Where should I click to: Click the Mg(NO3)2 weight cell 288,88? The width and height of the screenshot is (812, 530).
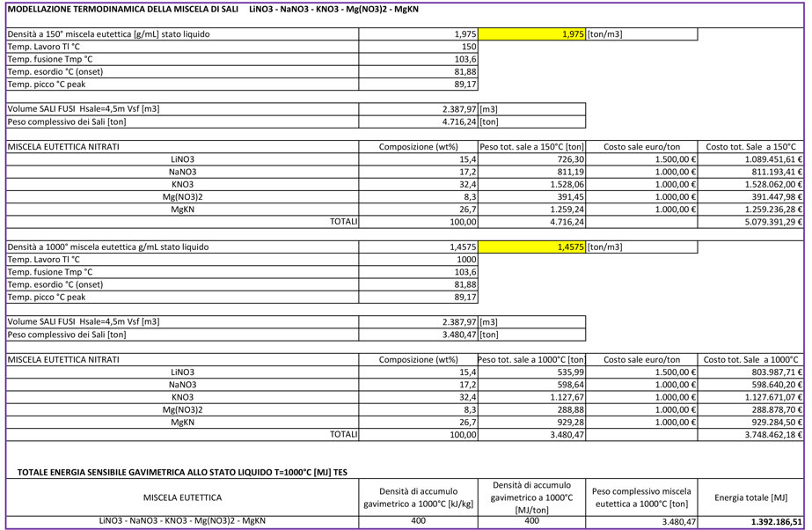pyautogui.click(x=532, y=409)
